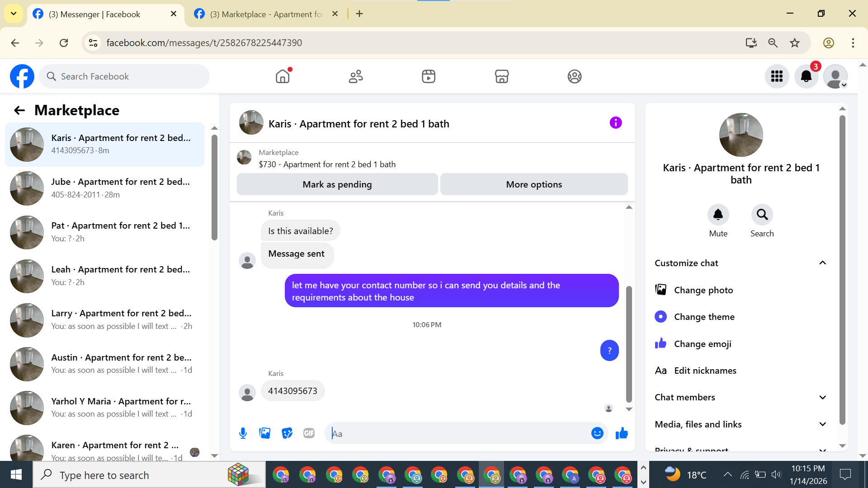Click the voice clip microphone icon
This screenshot has width=868, height=488.
click(243, 433)
